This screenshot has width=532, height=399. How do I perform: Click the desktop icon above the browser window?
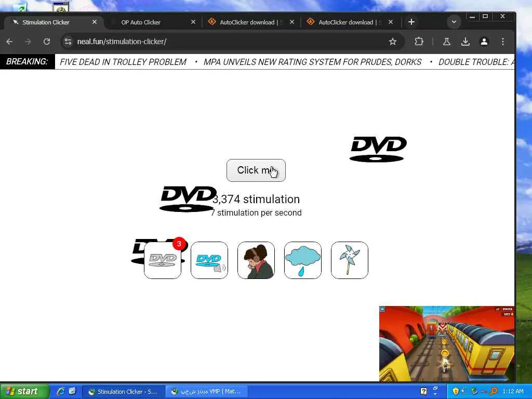pyautogui.click(x=61, y=7)
